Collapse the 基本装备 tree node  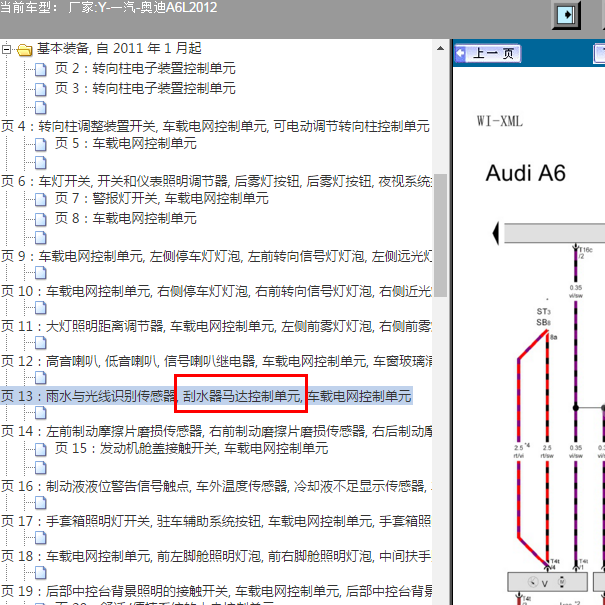[x=6, y=49]
